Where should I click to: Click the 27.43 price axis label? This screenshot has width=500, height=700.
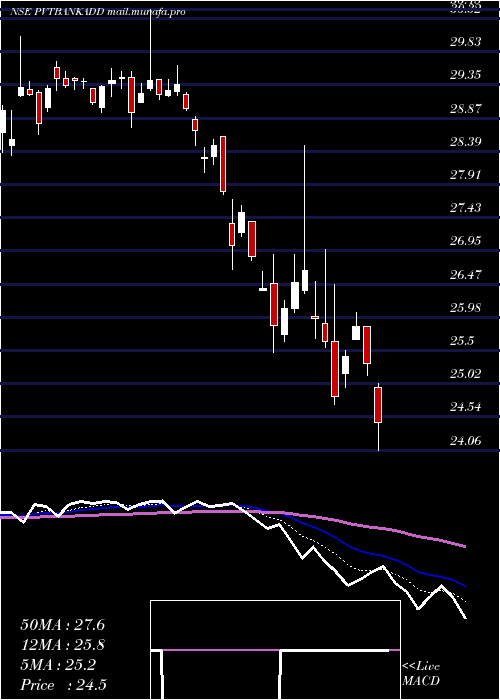click(x=465, y=208)
